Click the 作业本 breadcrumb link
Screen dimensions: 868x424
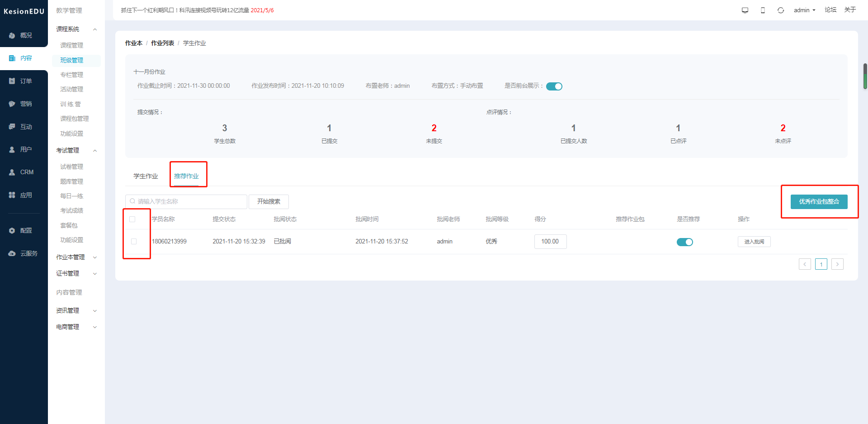coord(134,43)
